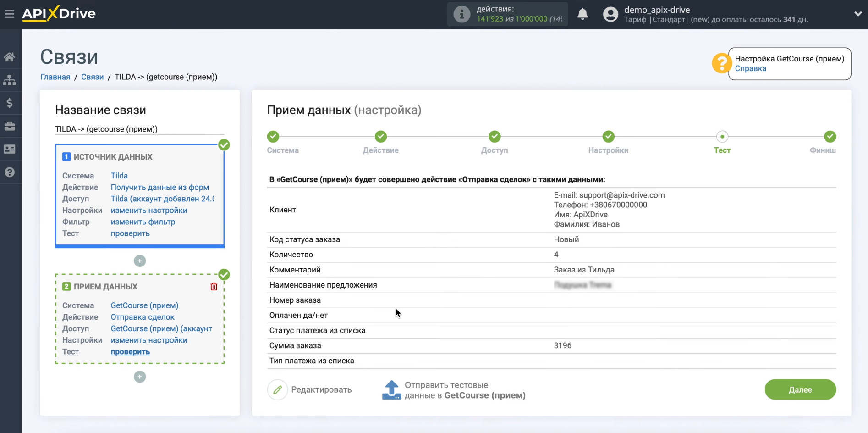Click изменить фильтр link
The width and height of the screenshot is (868, 433).
(x=143, y=222)
